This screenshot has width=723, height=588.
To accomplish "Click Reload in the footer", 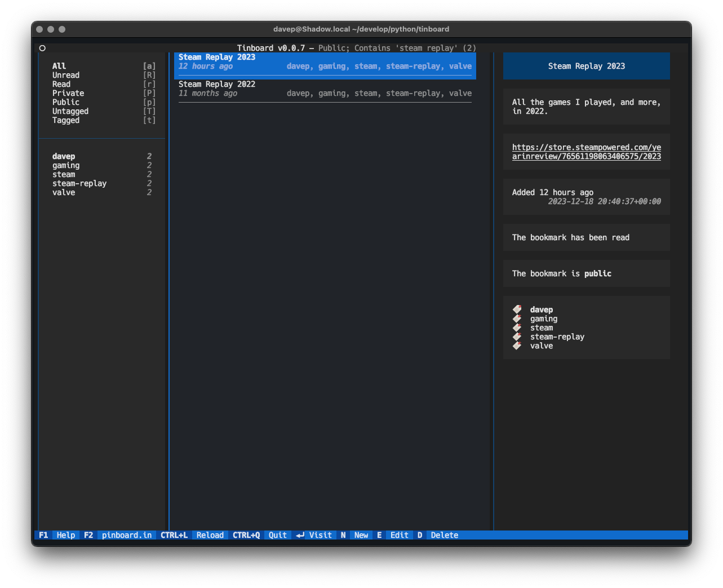I will (210, 535).
